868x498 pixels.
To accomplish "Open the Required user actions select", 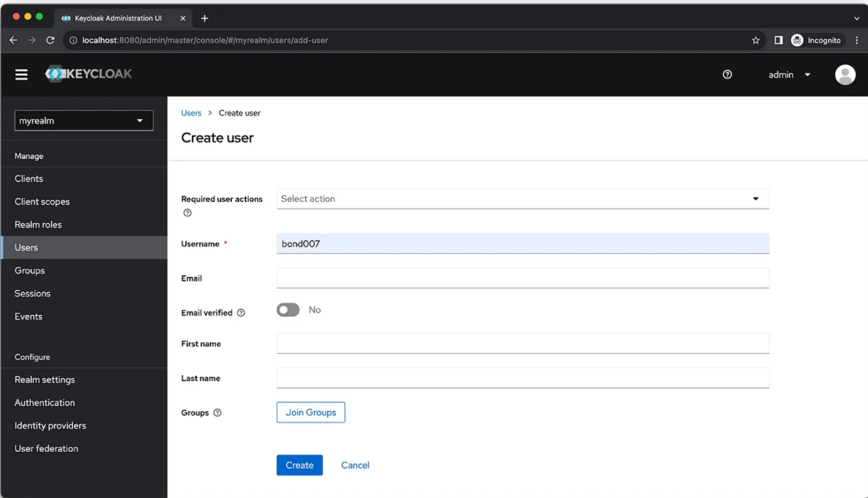I will [523, 199].
